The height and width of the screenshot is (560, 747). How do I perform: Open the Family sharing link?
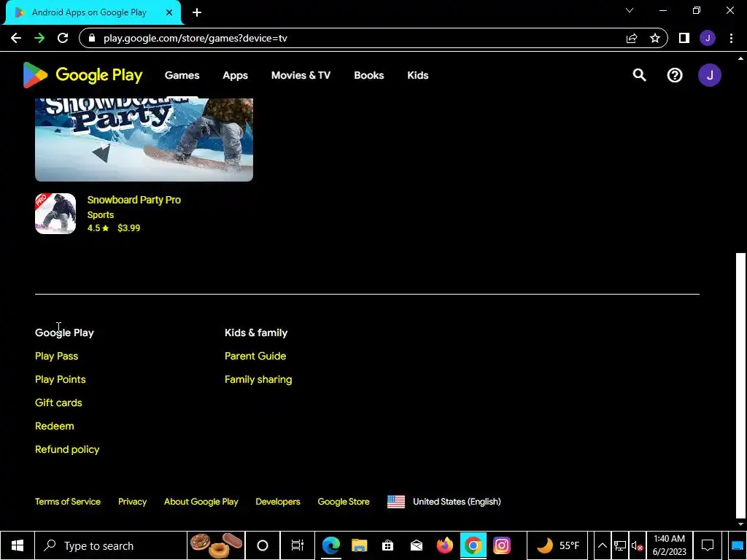[x=258, y=379]
